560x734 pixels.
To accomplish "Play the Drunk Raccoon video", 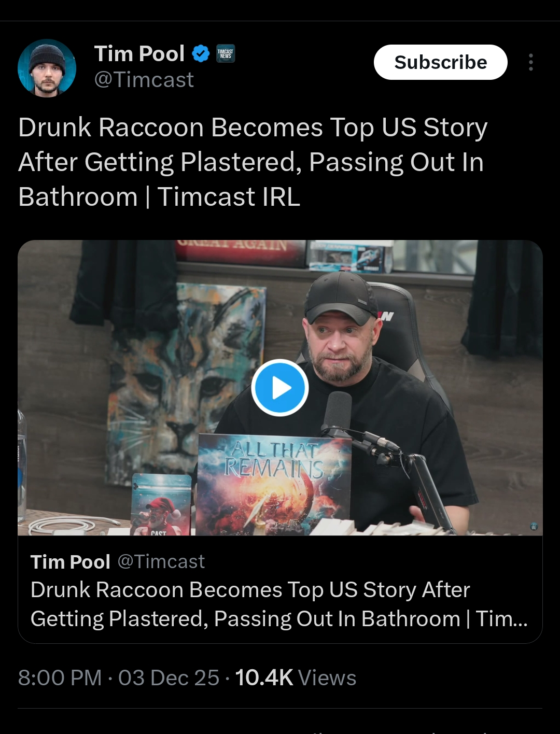I will pyautogui.click(x=280, y=388).
